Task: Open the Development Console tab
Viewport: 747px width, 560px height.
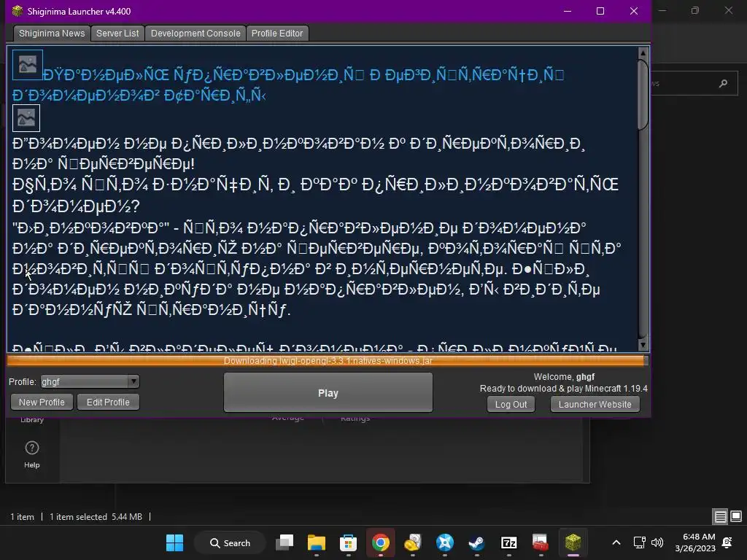Action: click(196, 34)
